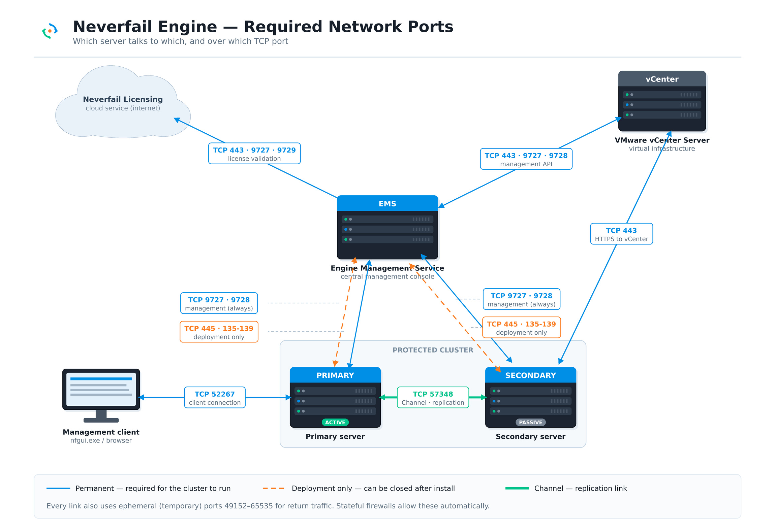Click the TCP 52267 client connection label
This screenshot has width=775, height=532.
tap(215, 397)
